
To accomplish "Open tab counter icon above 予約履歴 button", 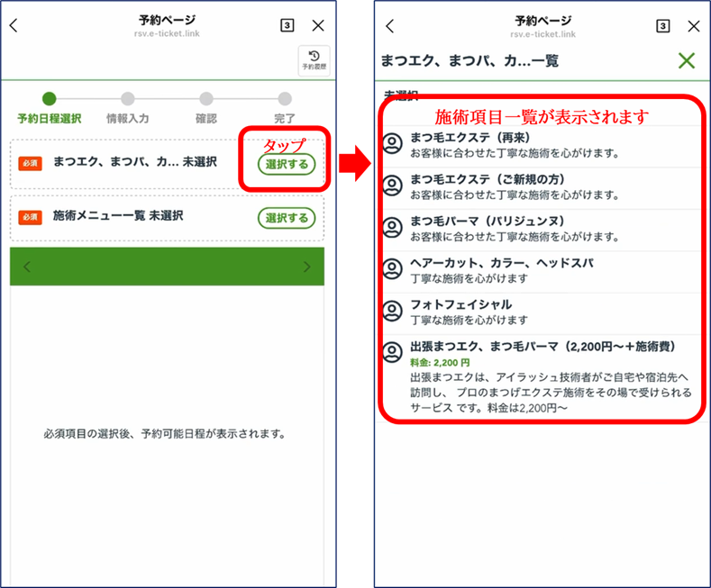I will [x=287, y=26].
